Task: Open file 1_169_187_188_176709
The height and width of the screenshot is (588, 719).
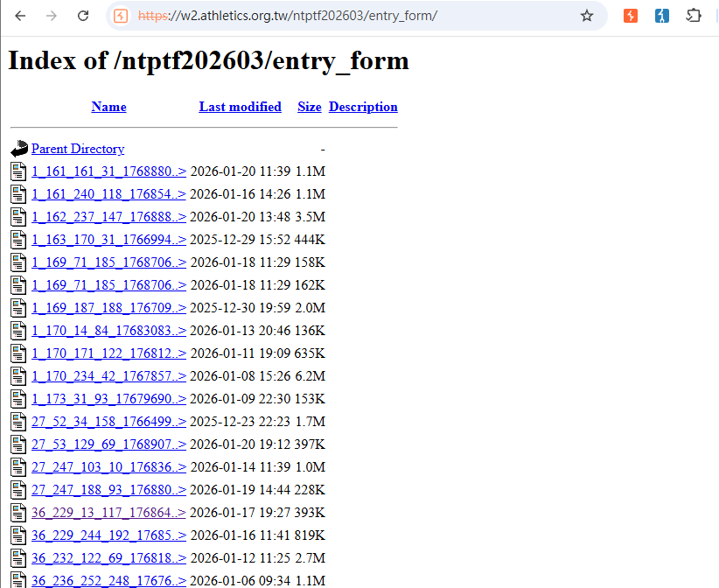Action: coord(108,308)
